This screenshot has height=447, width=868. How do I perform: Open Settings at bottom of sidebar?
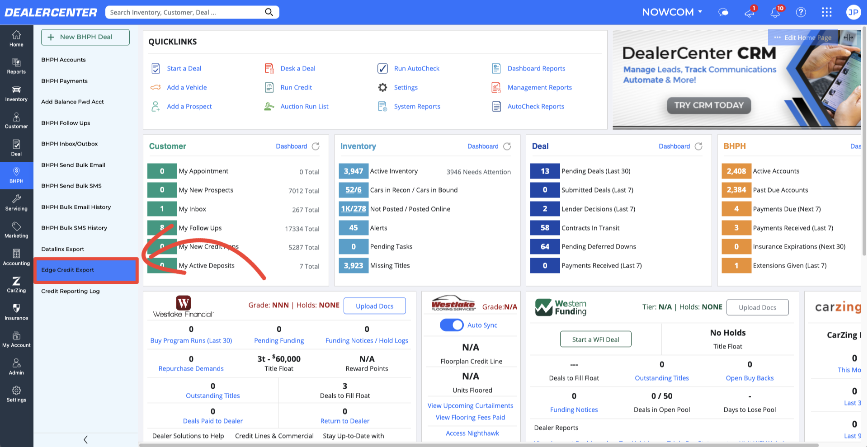16,394
